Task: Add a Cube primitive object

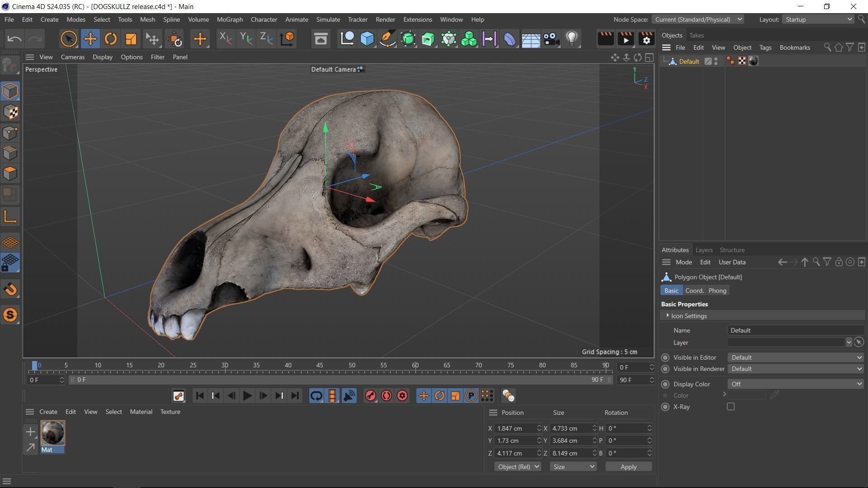Action: [x=367, y=39]
